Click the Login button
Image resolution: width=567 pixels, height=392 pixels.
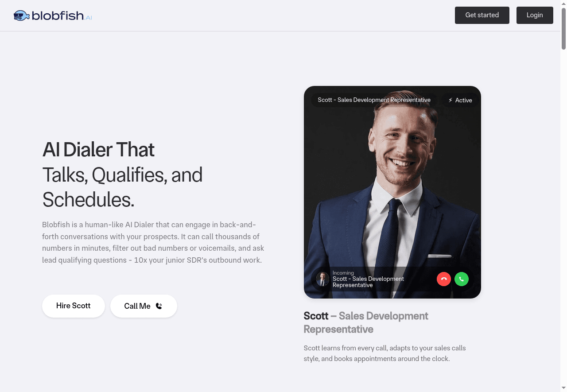click(535, 15)
